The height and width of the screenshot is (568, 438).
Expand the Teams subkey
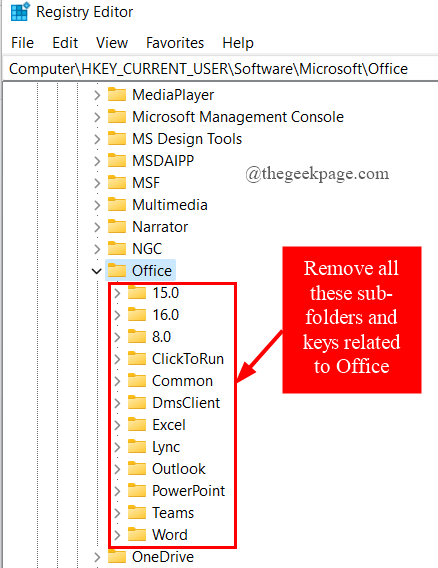point(117,513)
